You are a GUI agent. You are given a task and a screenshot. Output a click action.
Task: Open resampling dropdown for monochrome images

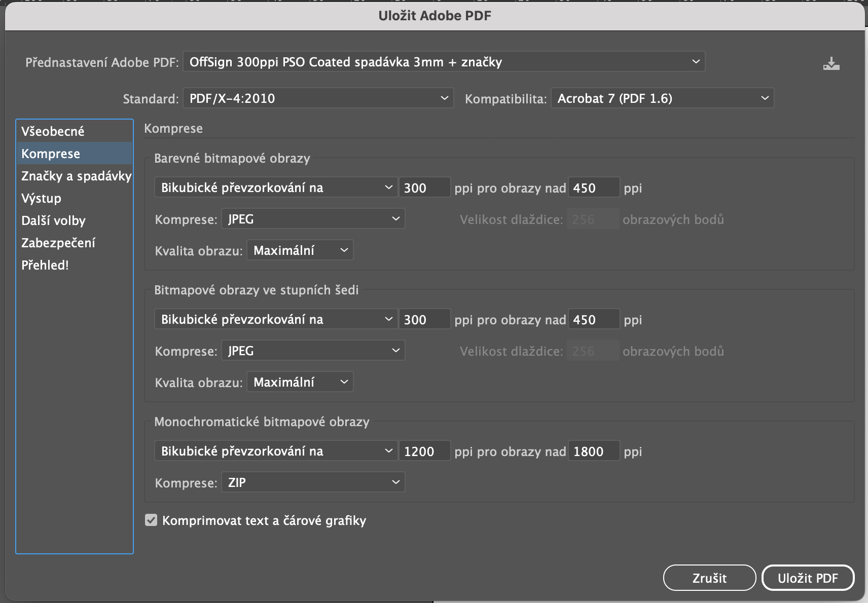click(x=276, y=451)
